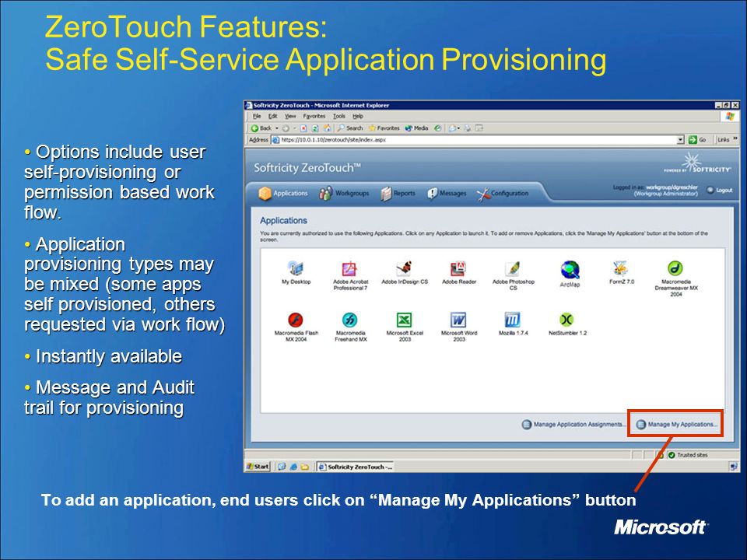Open the Macromedia Flash MX 2004 icon

[296, 320]
